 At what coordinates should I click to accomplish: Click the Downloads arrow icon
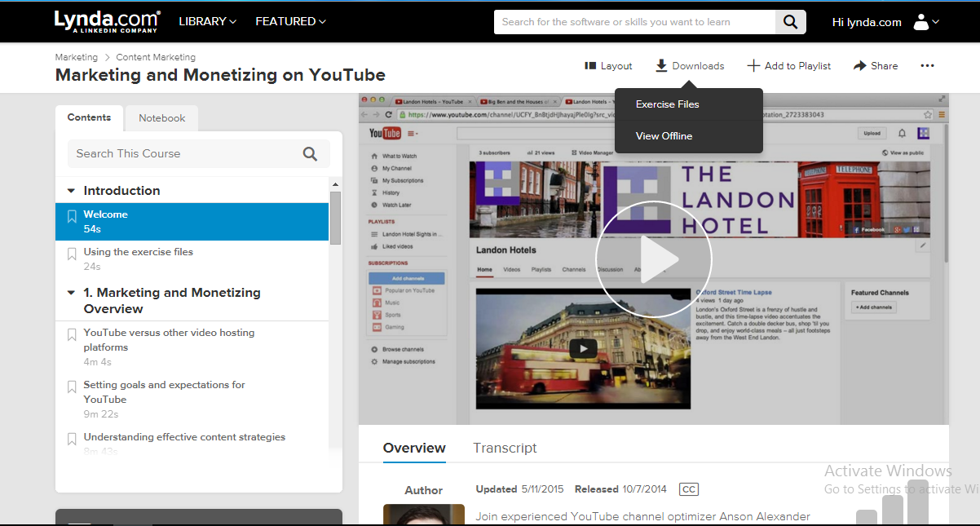click(x=661, y=65)
